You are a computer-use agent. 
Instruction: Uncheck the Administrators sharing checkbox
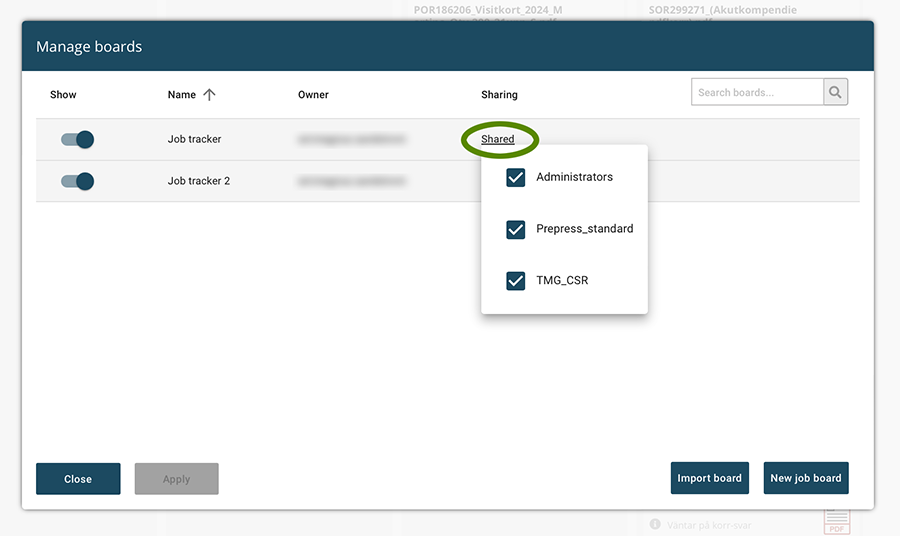coord(516,177)
